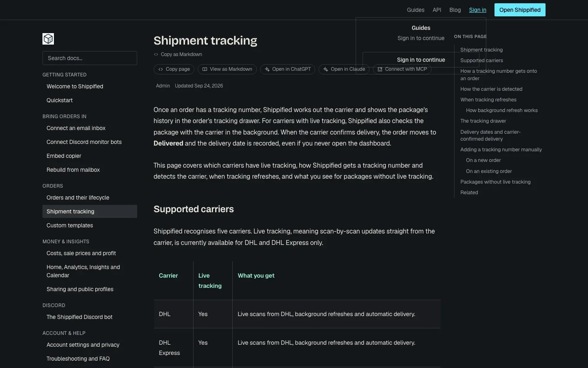The width and height of the screenshot is (588, 368).
Task: Open Connect Discord monitor bots page
Action: pos(90,142)
